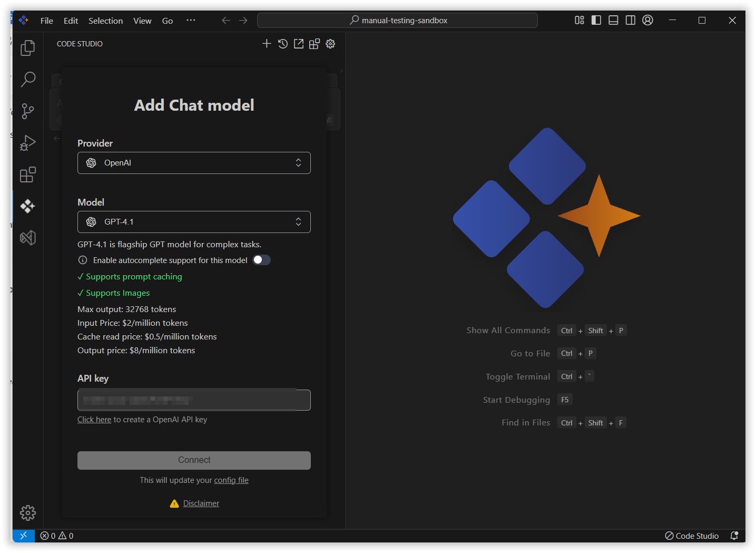Screen dimensions: 756x553
Task: Open Source Control view
Action: pyautogui.click(x=27, y=111)
